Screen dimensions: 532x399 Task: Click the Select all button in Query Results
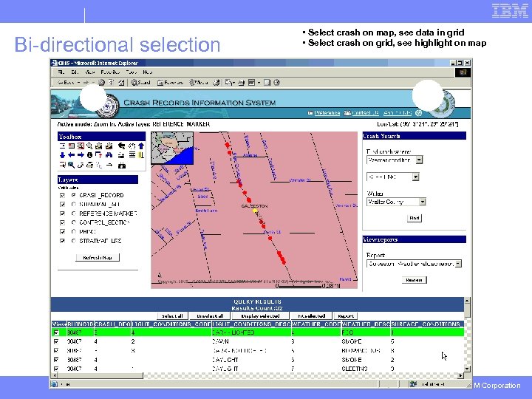pos(172,316)
